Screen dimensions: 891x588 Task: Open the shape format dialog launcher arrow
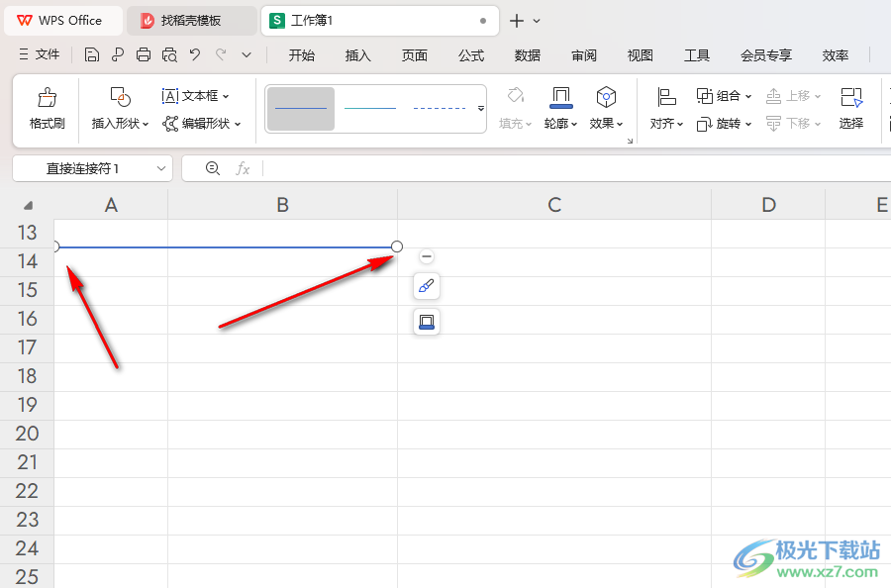630,141
